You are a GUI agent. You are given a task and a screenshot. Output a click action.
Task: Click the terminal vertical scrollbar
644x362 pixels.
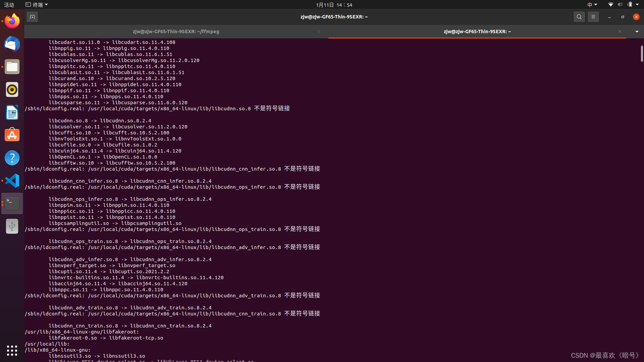click(x=641, y=54)
